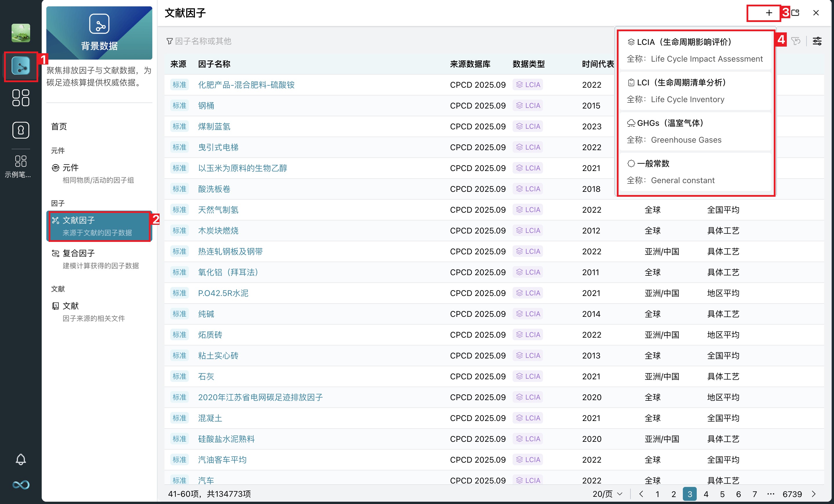This screenshot has height=504, width=834.
Task: Go to previous page arrow
Action: click(641, 494)
